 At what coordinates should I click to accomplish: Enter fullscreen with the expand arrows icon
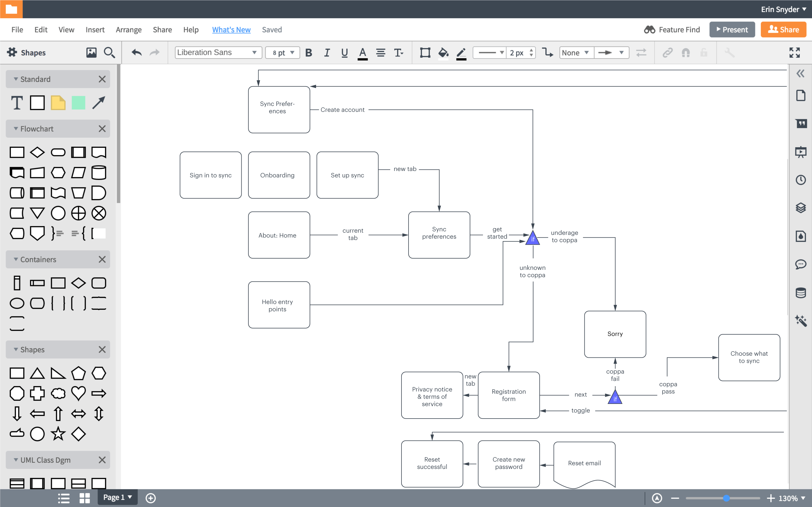(x=794, y=53)
